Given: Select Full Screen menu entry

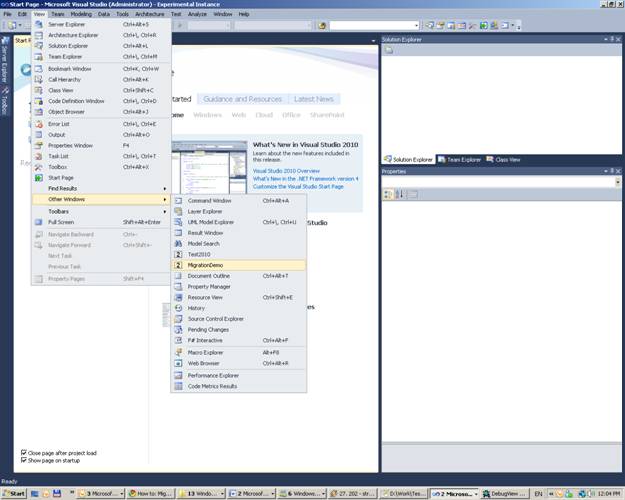Looking at the screenshot, I should (x=101, y=222).
